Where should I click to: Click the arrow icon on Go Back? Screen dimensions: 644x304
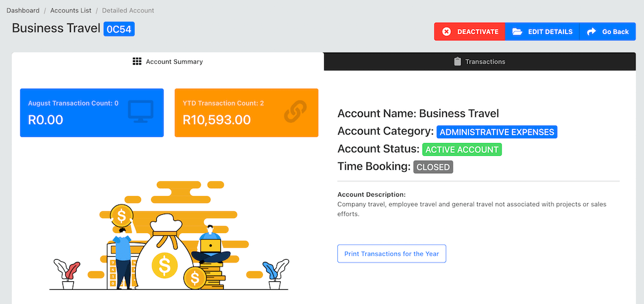pos(591,32)
